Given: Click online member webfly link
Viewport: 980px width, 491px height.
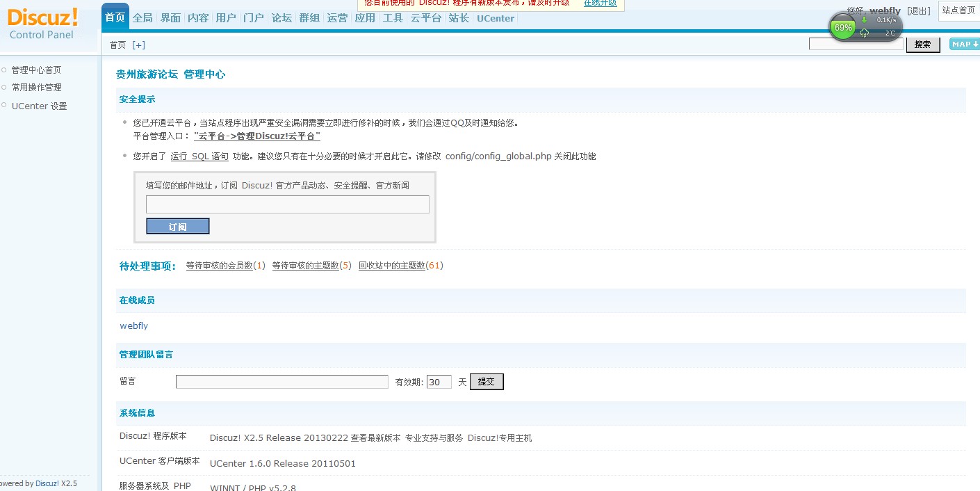Looking at the screenshot, I should tap(133, 325).
